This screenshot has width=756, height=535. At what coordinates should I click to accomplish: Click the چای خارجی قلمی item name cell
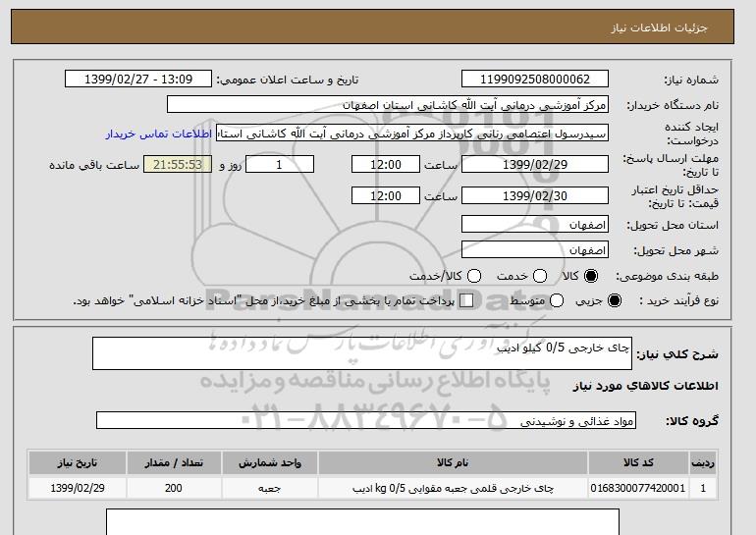[453, 488]
